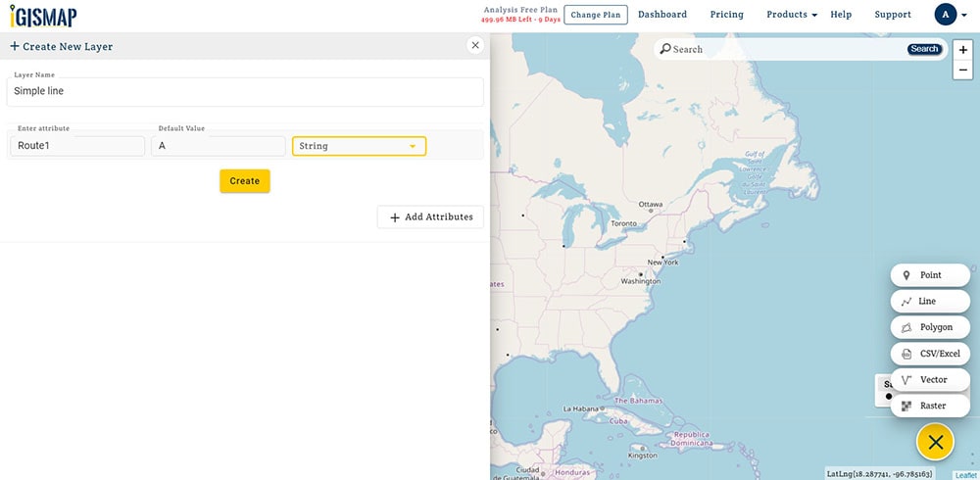Click the Layer Name input field
The width and height of the screenshot is (980, 480).
[x=245, y=92]
